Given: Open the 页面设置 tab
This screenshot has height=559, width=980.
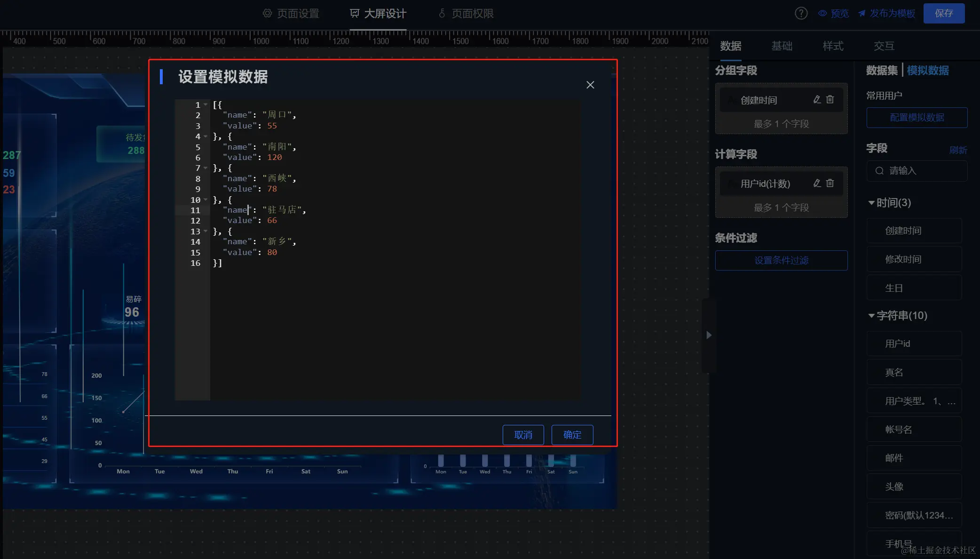Looking at the screenshot, I should pyautogui.click(x=291, y=14).
